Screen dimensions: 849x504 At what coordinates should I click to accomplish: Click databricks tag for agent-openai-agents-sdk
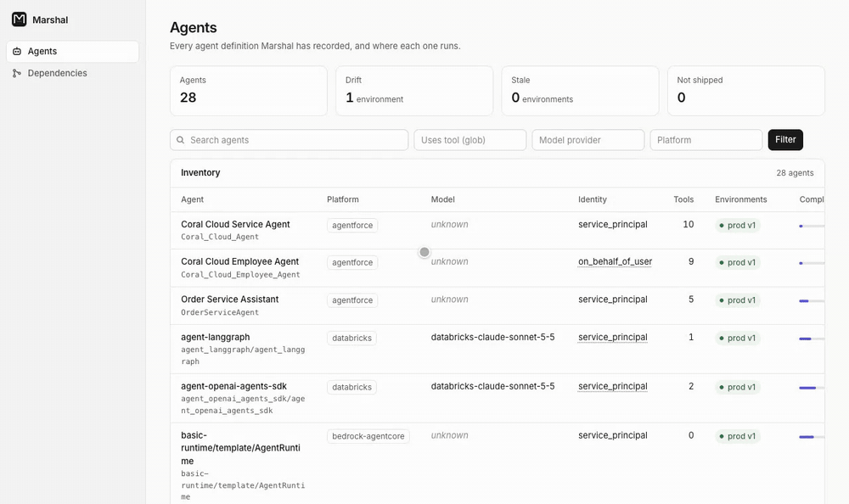(352, 387)
